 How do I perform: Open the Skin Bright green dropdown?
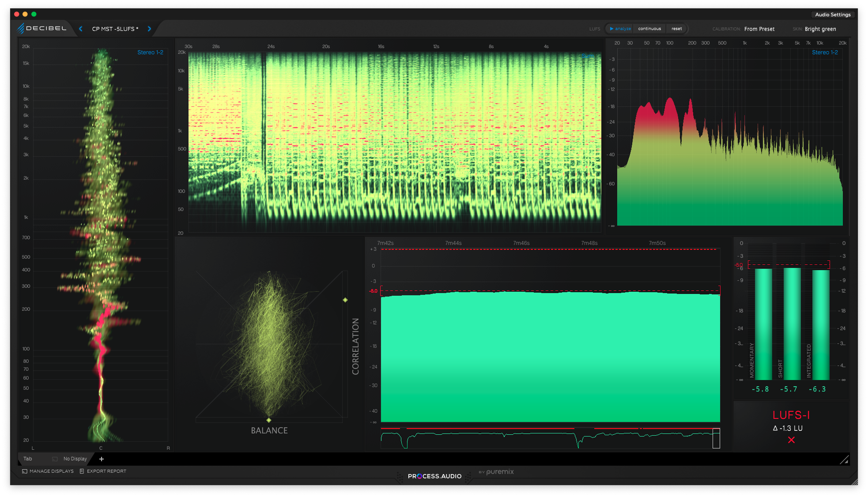[820, 29]
